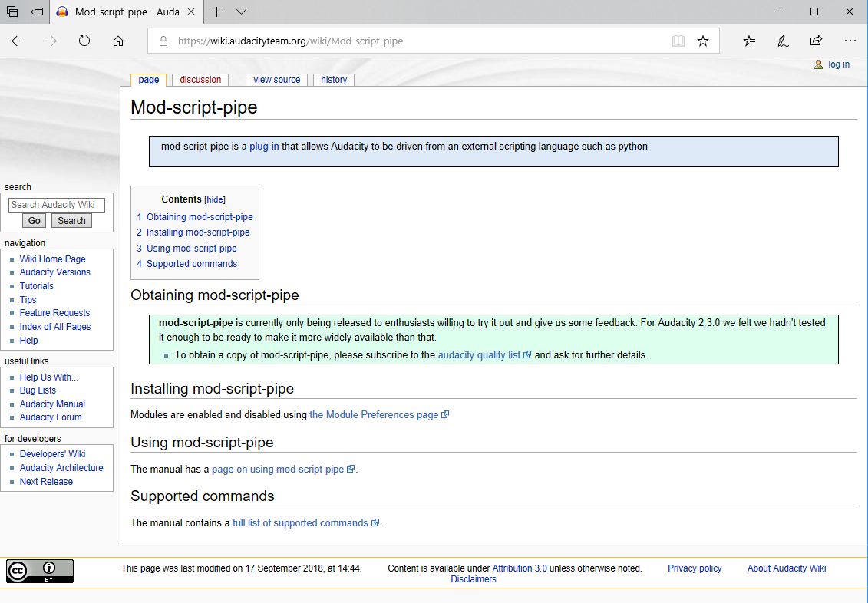Click the Search Audacity Wiki field

pos(57,205)
